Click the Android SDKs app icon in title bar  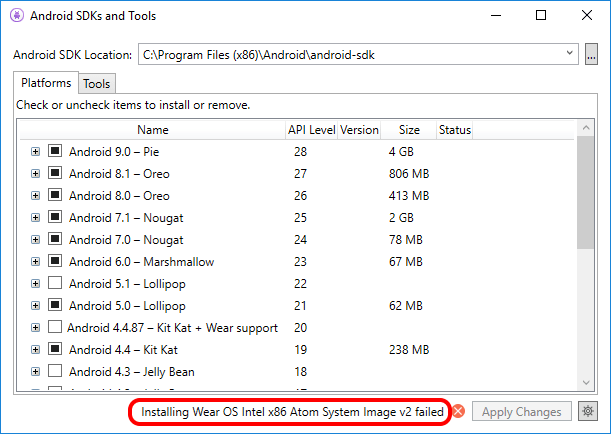(17, 16)
